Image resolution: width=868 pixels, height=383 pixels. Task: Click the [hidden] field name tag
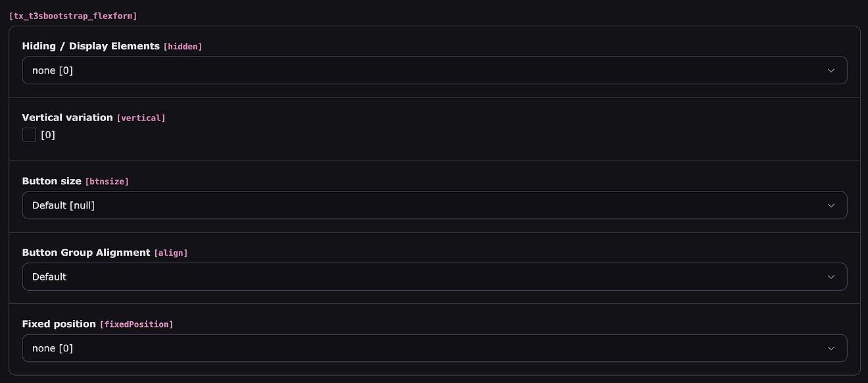point(183,47)
